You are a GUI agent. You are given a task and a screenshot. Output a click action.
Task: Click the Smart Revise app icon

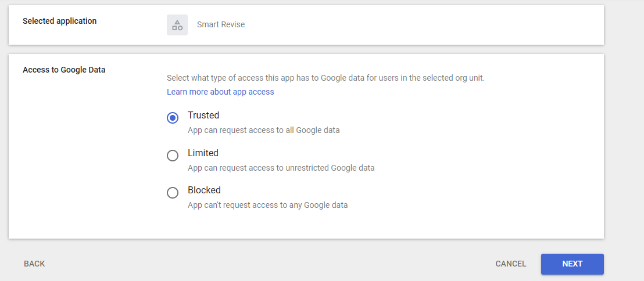177,24
